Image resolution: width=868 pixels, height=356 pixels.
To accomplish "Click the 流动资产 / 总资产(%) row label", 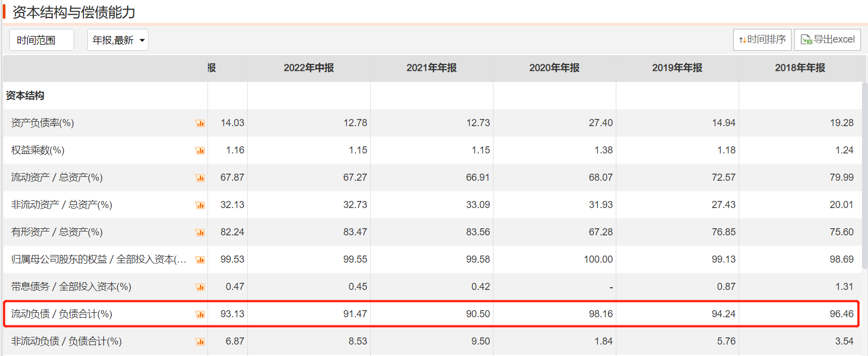I will [x=57, y=177].
